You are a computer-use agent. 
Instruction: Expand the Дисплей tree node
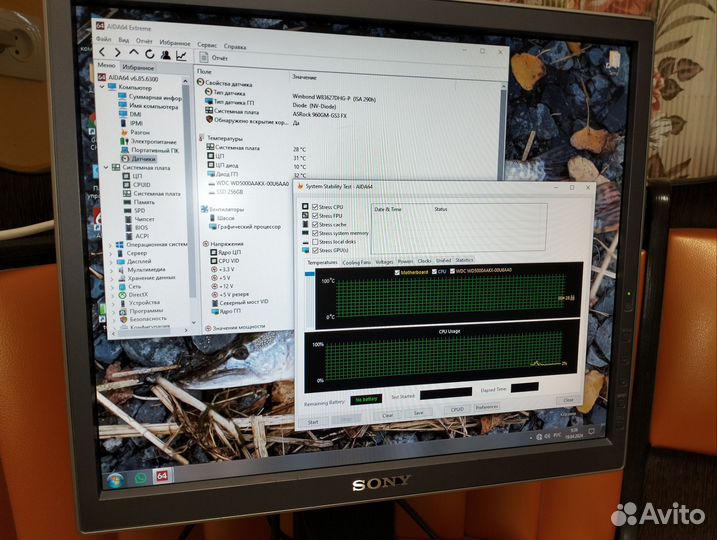111,262
